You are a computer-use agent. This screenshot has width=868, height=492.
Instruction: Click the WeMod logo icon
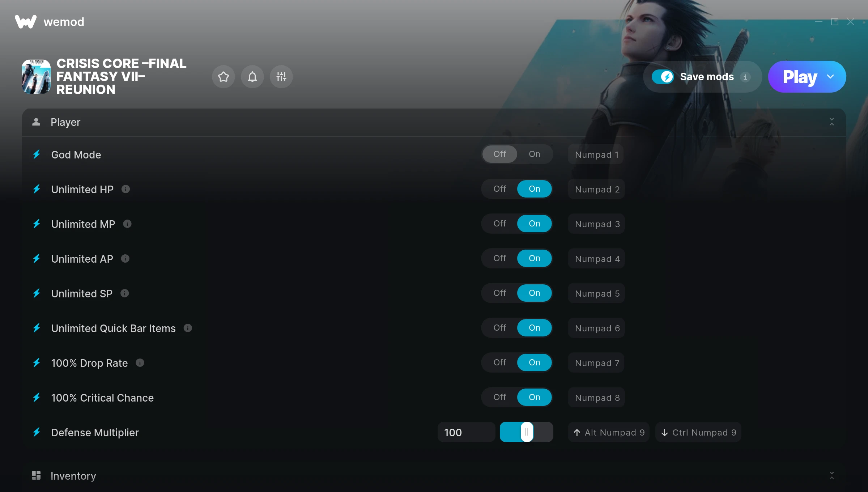click(x=26, y=22)
